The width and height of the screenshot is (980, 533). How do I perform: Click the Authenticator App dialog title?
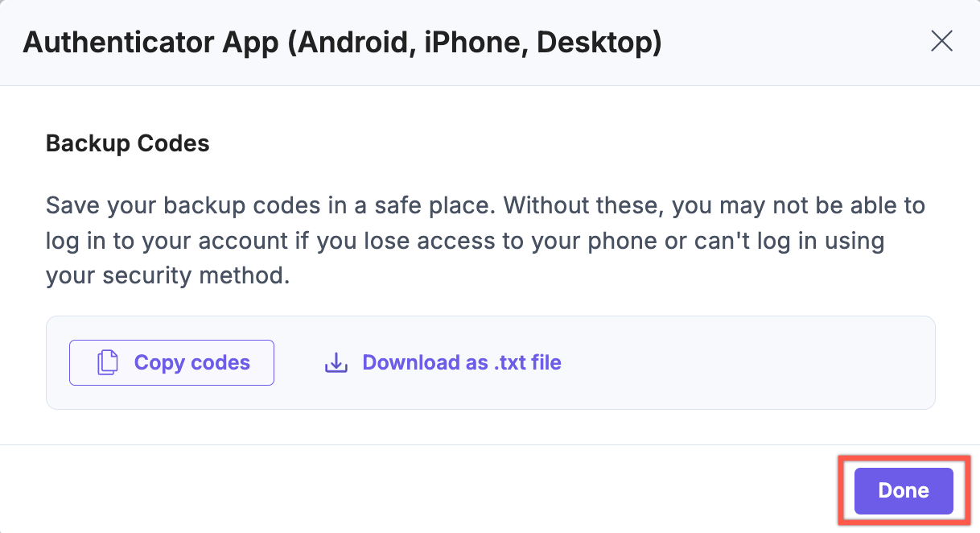pos(342,42)
